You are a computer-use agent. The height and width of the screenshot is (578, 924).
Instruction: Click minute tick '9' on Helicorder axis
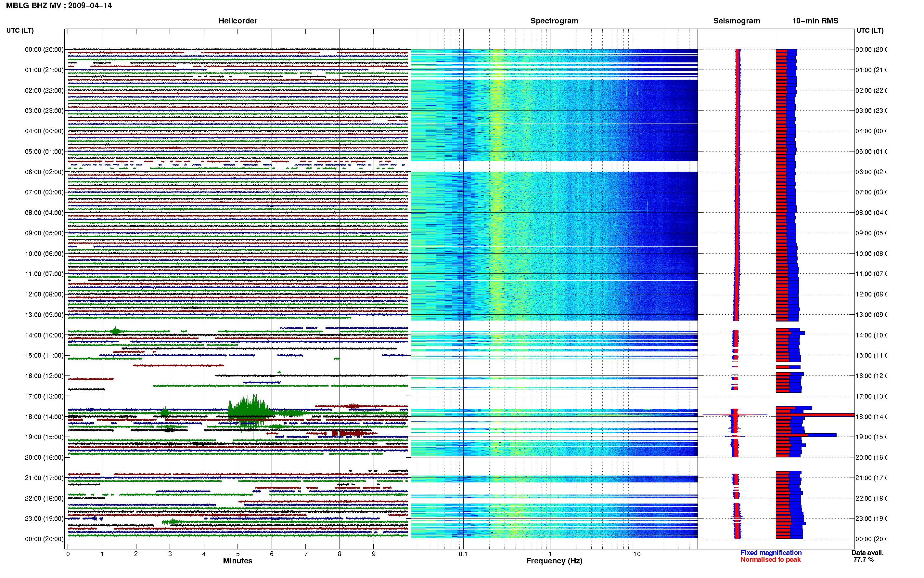point(374,554)
